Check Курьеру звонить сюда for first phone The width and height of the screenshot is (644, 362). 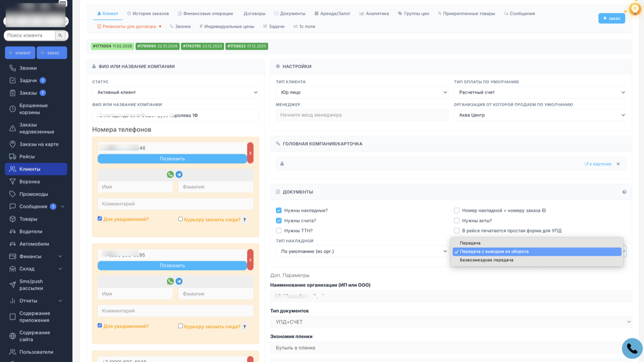pos(180,219)
